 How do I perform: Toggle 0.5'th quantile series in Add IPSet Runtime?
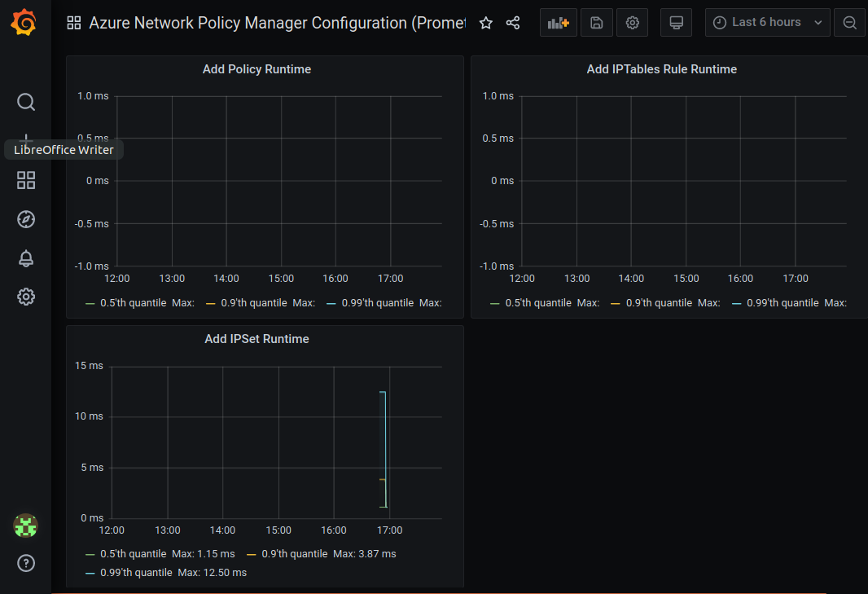[134, 554]
